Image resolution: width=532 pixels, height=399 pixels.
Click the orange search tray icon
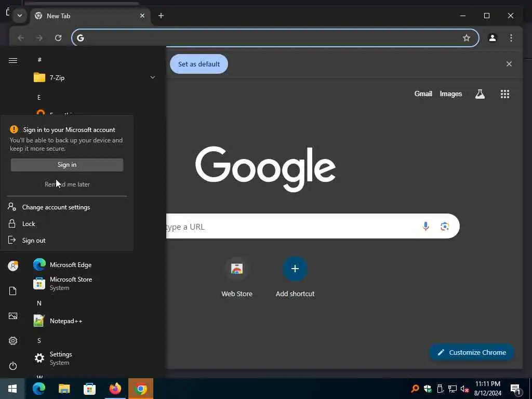tap(415, 389)
